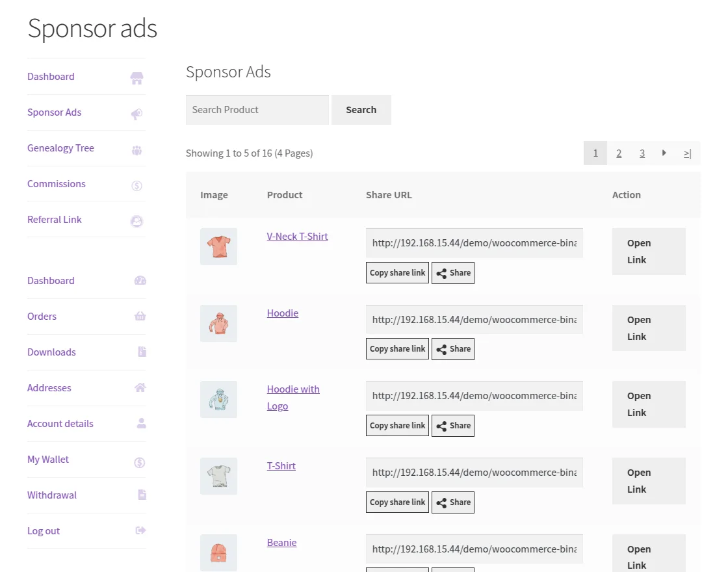Click the next page arrow

point(664,153)
